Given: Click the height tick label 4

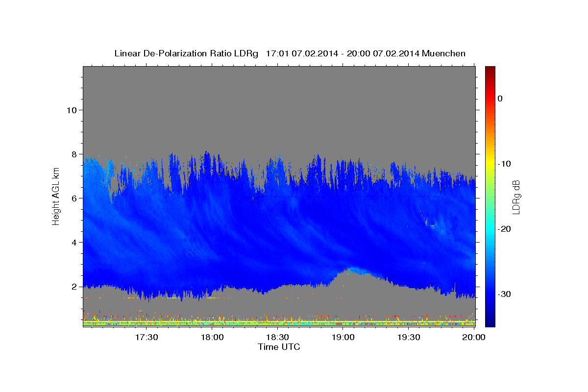Looking at the screenshot, I should [74, 242].
